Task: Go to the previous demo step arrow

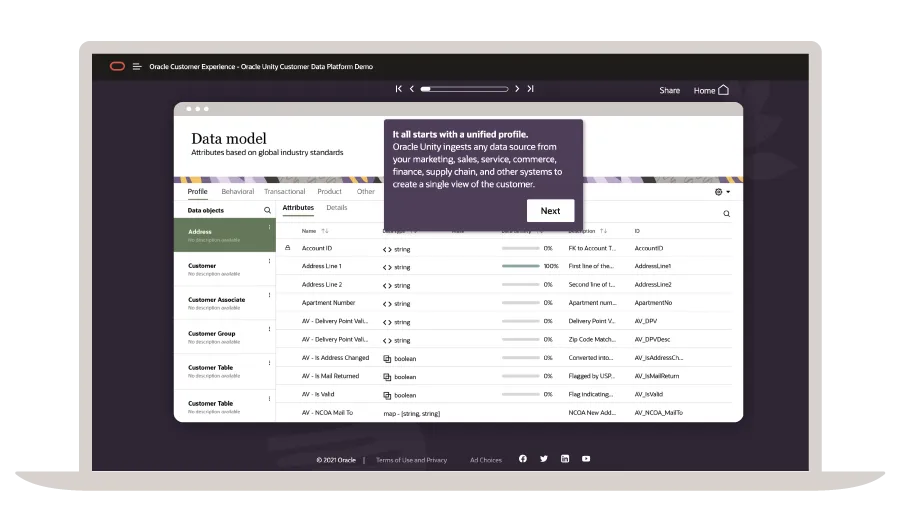Action: 411,89
